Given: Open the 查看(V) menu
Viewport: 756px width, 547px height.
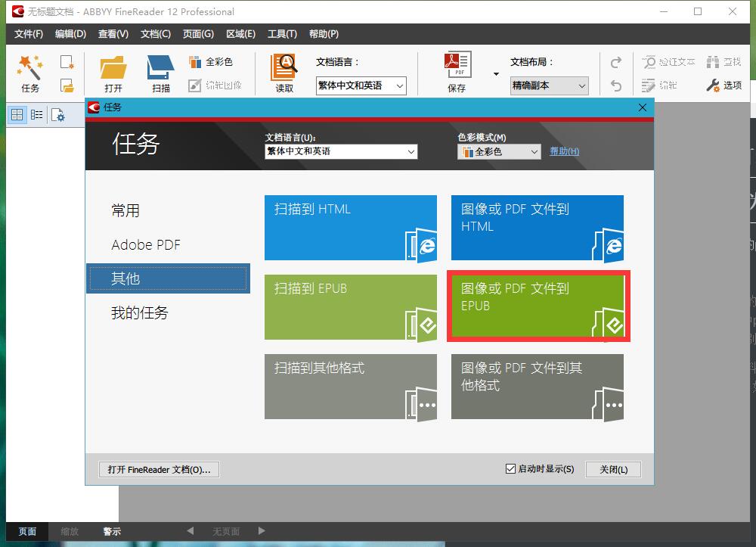Looking at the screenshot, I should click(x=113, y=34).
